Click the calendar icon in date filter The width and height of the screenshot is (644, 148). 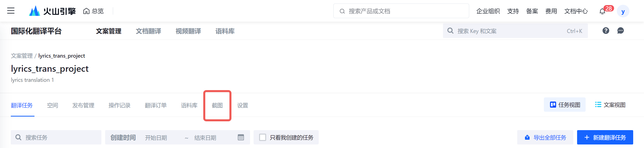[241, 137]
